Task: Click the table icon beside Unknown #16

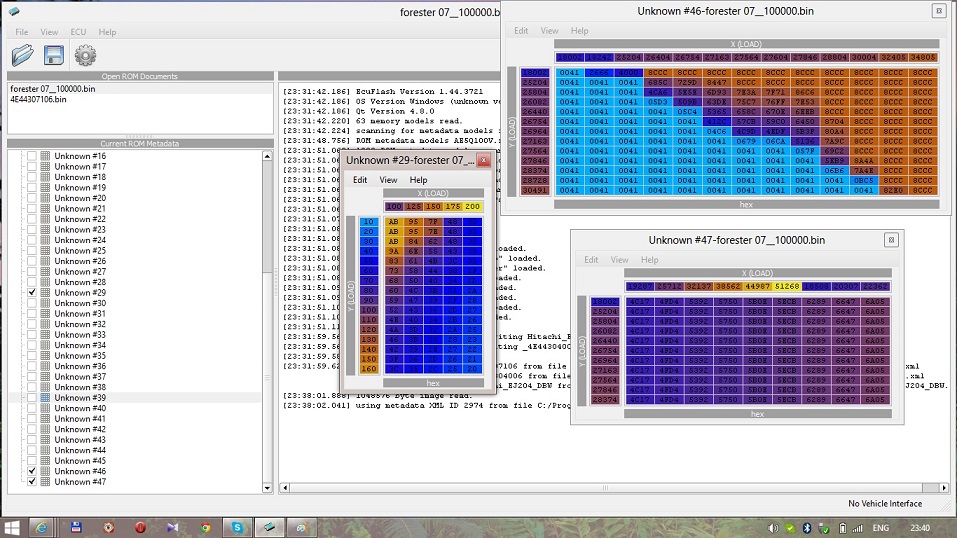Action: pyautogui.click(x=45, y=156)
